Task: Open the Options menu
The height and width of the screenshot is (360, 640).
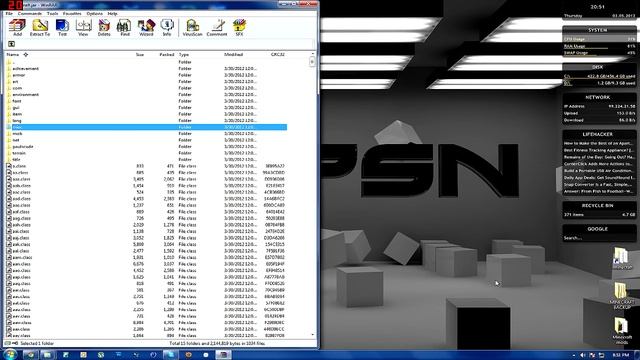Action: [x=94, y=13]
